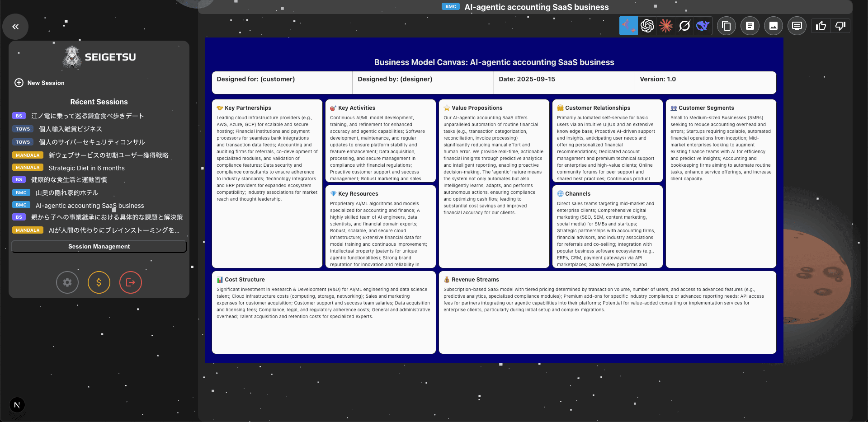Switch to the Claude model icon
The width and height of the screenshot is (868, 422).
coord(665,26)
